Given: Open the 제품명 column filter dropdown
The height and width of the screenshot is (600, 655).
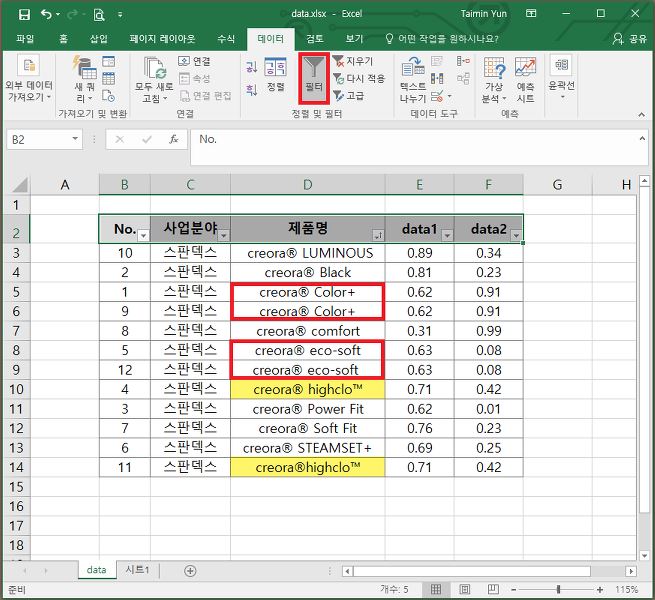Looking at the screenshot, I should [x=378, y=236].
